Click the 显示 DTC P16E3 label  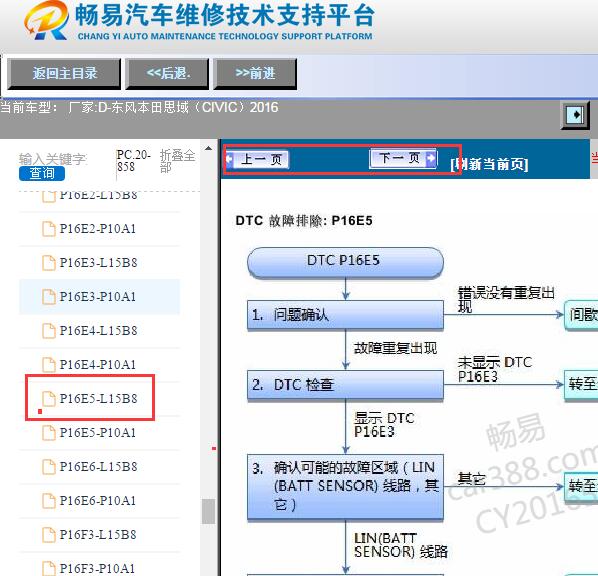click(x=384, y=425)
